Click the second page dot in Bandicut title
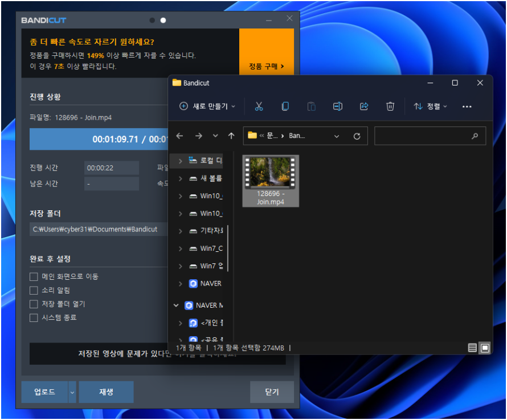507x420 pixels. click(163, 20)
